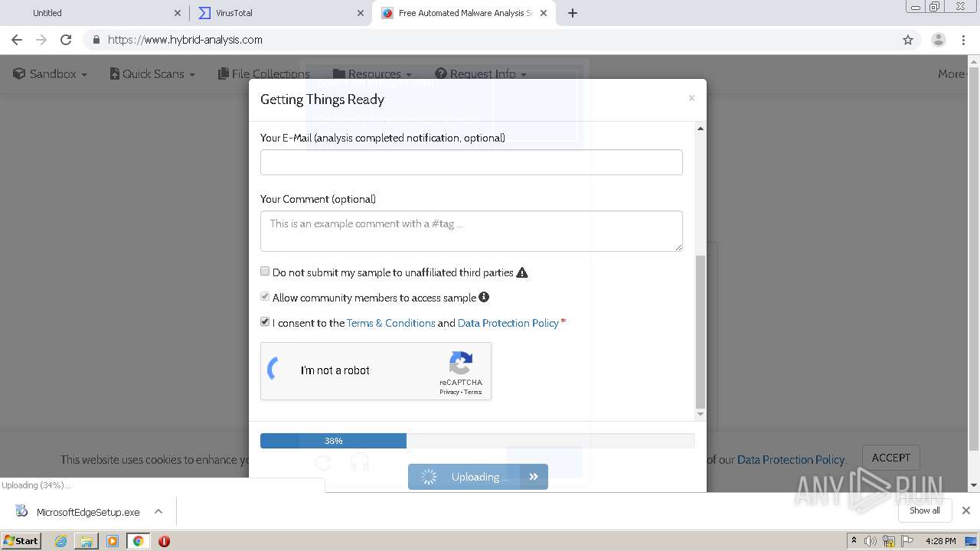The width and height of the screenshot is (980, 551).
Task: Click the dialog vertical scrollbar thumb
Action: (x=700, y=332)
